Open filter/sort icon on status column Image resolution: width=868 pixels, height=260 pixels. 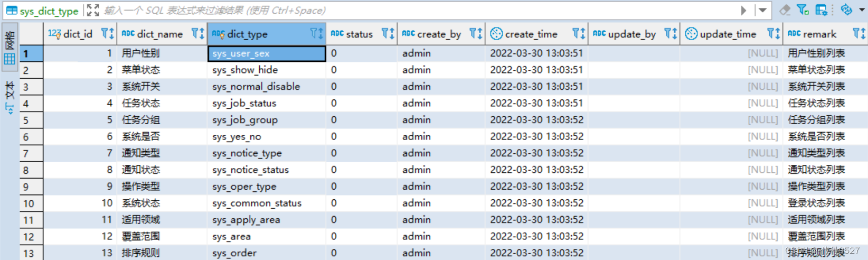click(388, 34)
